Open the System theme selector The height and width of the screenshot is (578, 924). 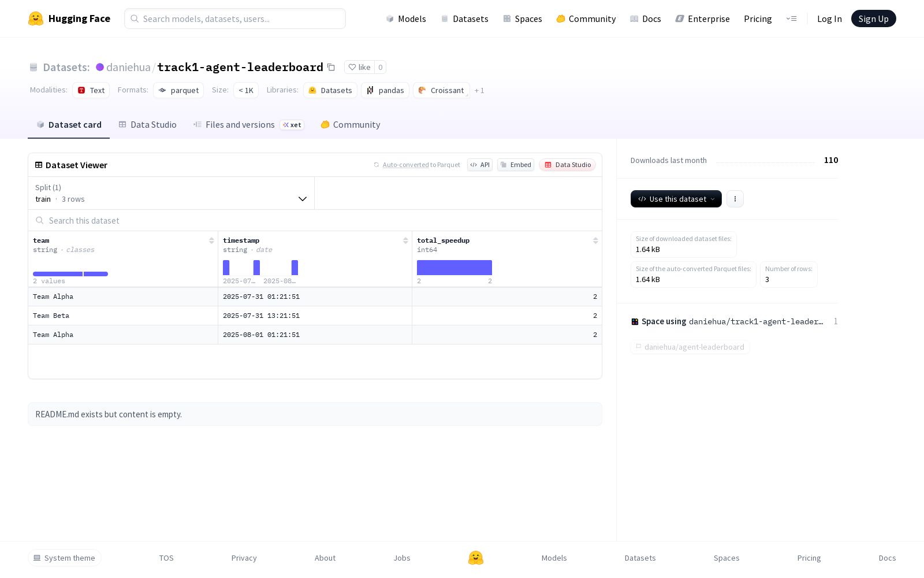click(65, 558)
